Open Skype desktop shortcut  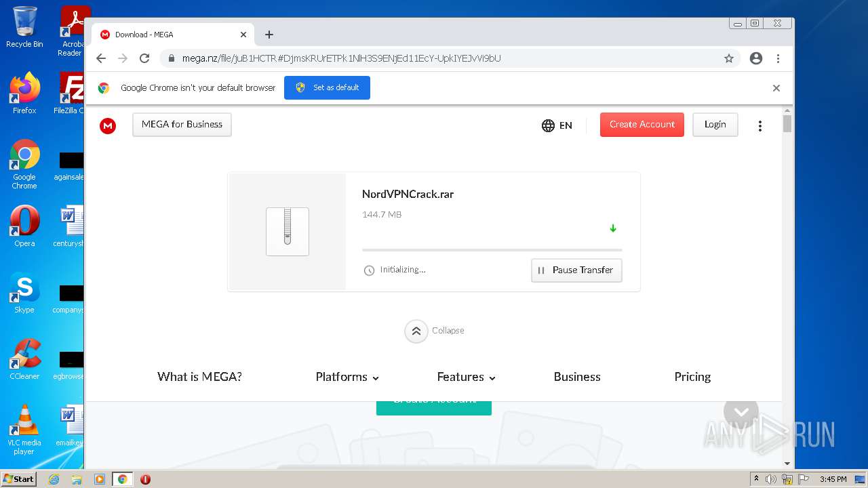pos(24,293)
